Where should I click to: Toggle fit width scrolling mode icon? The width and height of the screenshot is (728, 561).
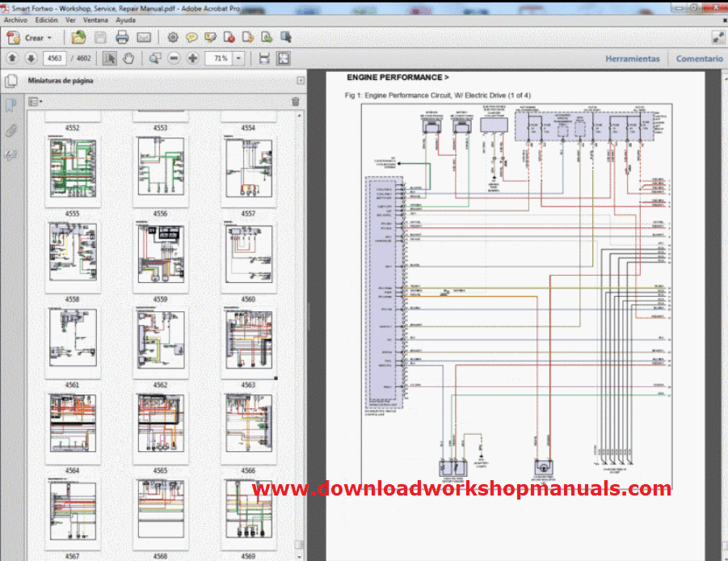tap(264, 58)
